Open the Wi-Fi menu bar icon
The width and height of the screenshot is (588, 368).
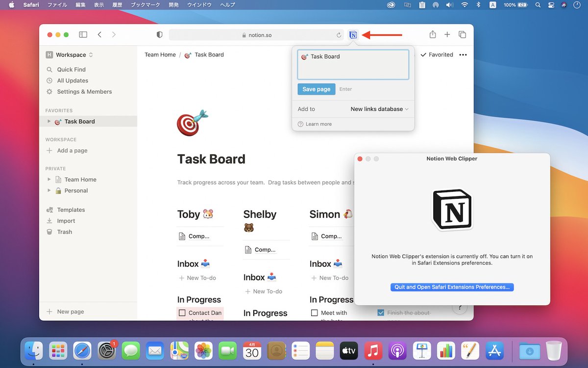click(x=464, y=5)
